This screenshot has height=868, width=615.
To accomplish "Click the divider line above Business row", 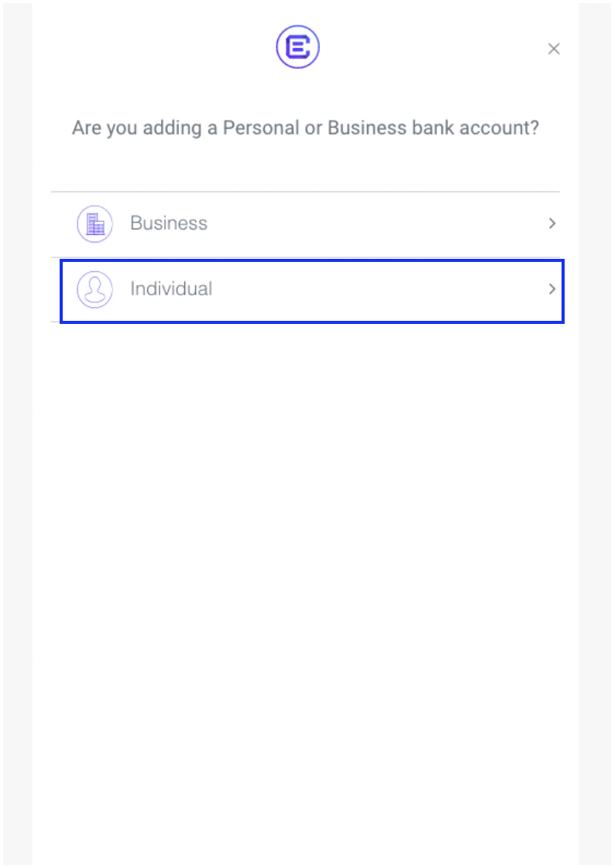I will pyautogui.click(x=305, y=191).
